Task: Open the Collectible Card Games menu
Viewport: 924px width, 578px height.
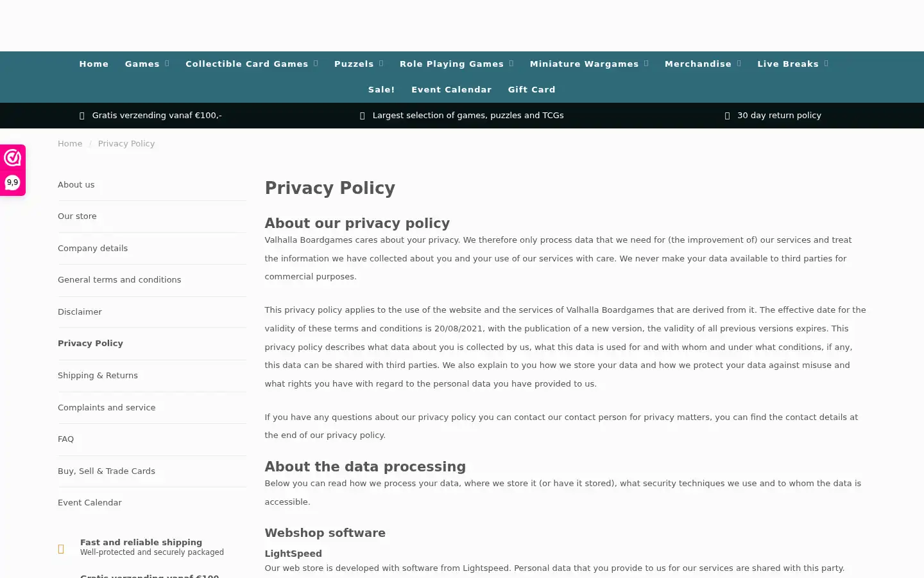Action: pos(247,64)
